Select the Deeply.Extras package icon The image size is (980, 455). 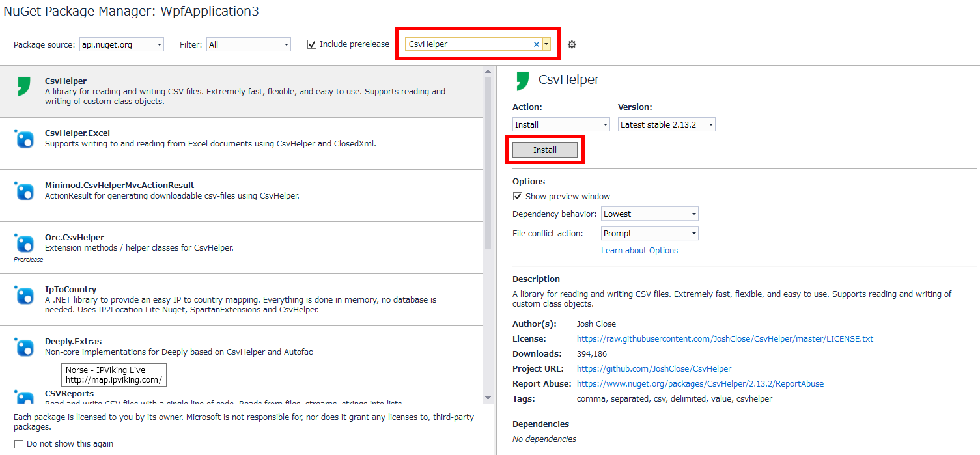(x=24, y=347)
